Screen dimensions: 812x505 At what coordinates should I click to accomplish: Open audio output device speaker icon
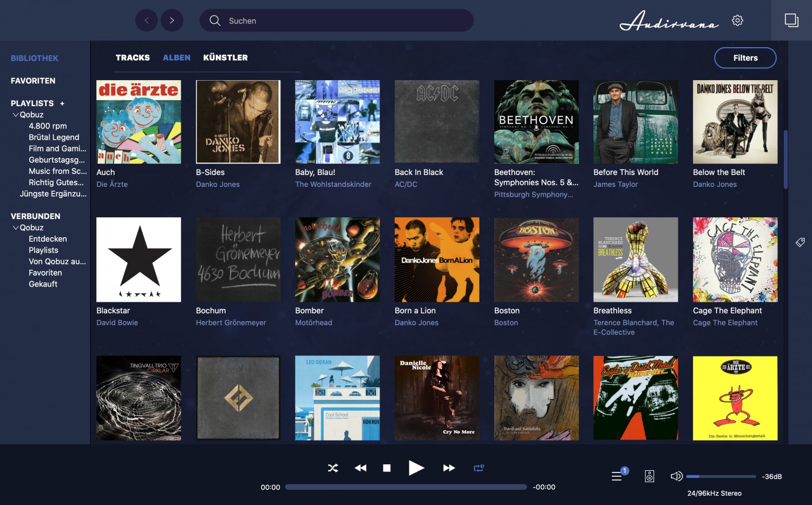pos(650,476)
